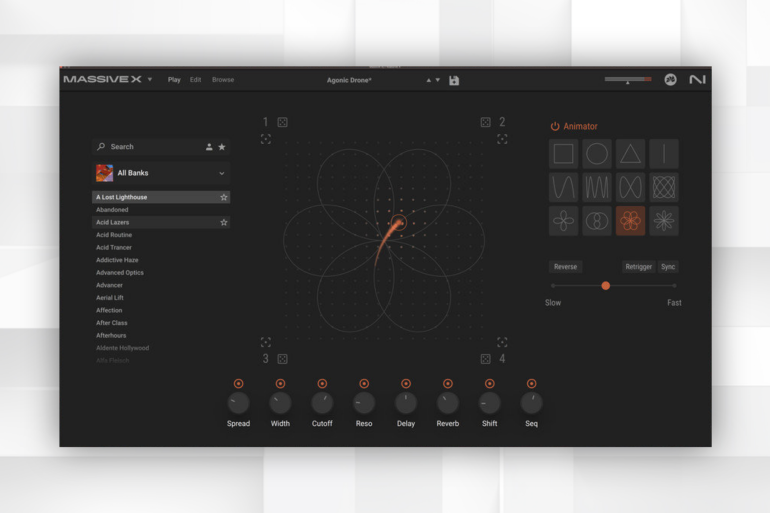Click the Cutoff knob
This screenshot has height=513, width=770.
322,403
